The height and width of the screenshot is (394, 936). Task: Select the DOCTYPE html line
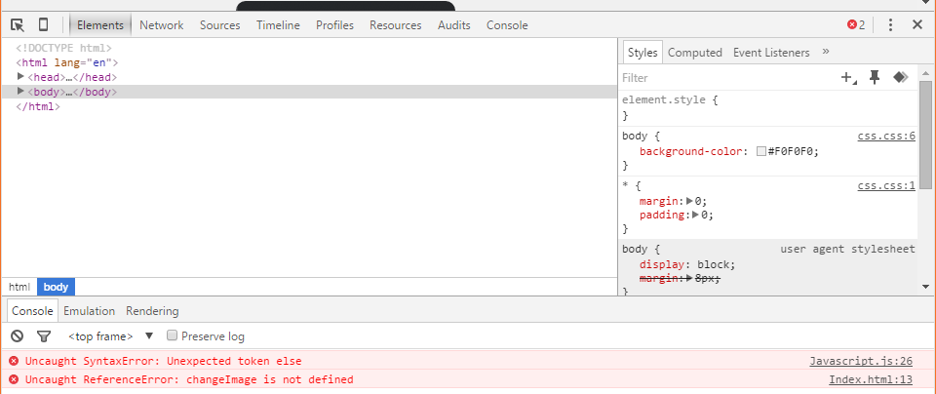(x=64, y=48)
